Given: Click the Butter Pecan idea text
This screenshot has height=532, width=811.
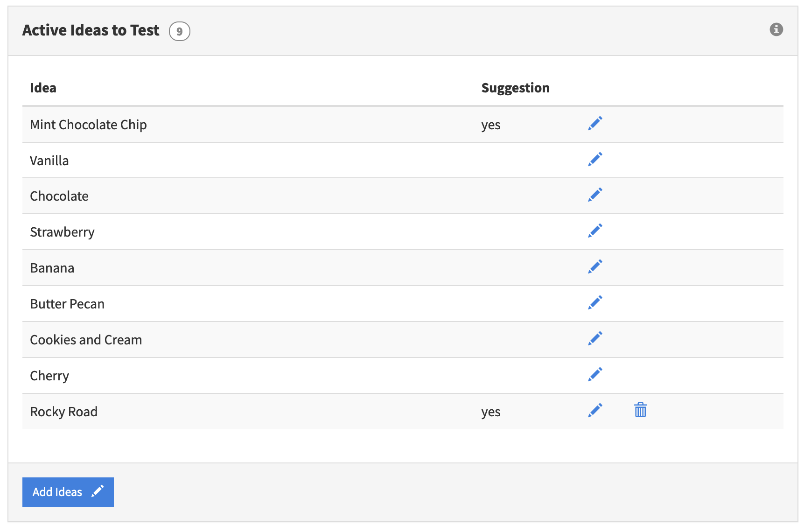Looking at the screenshot, I should tap(67, 304).
